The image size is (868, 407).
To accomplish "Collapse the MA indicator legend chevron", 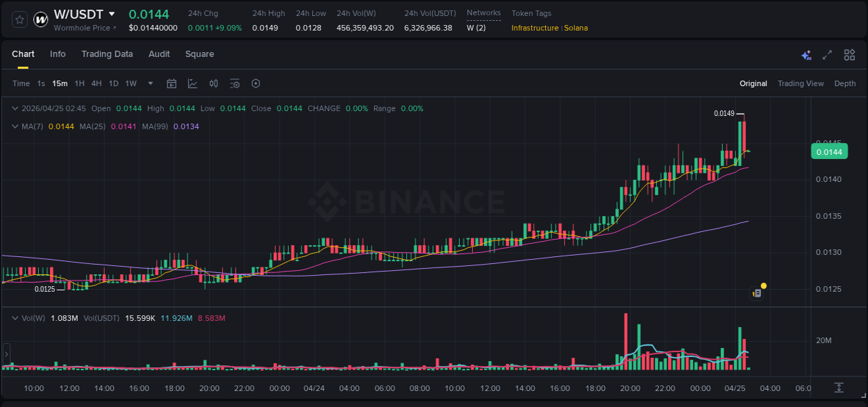I will (x=15, y=126).
